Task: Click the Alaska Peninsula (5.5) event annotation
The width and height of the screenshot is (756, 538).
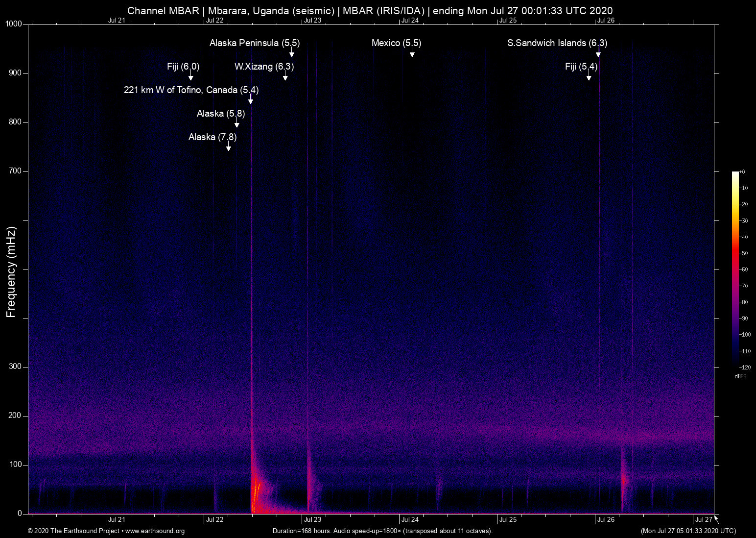Action: point(254,43)
